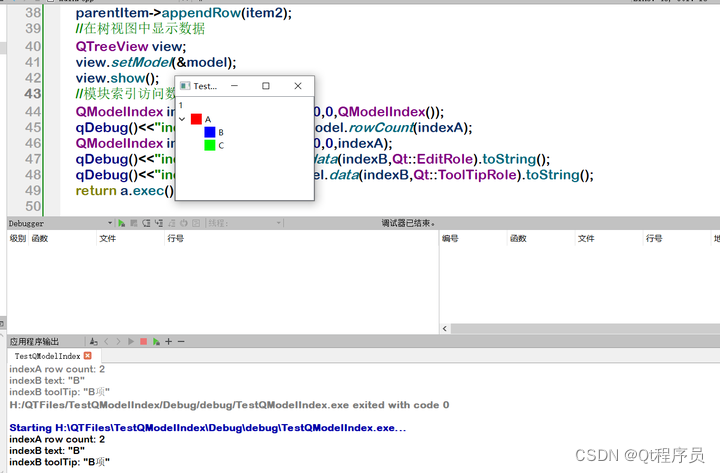
Task: Click the black 'indexB text: "B"' output line
Action: point(47,450)
